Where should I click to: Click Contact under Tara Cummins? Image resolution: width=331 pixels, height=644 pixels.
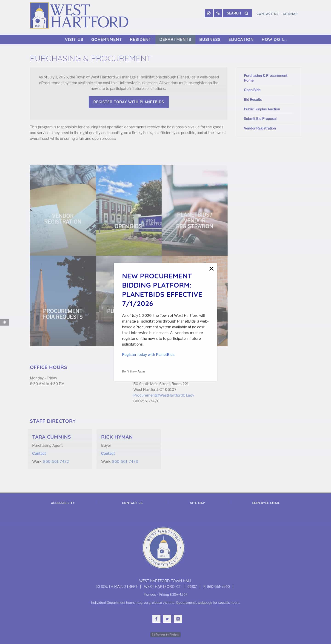coord(39,453)
